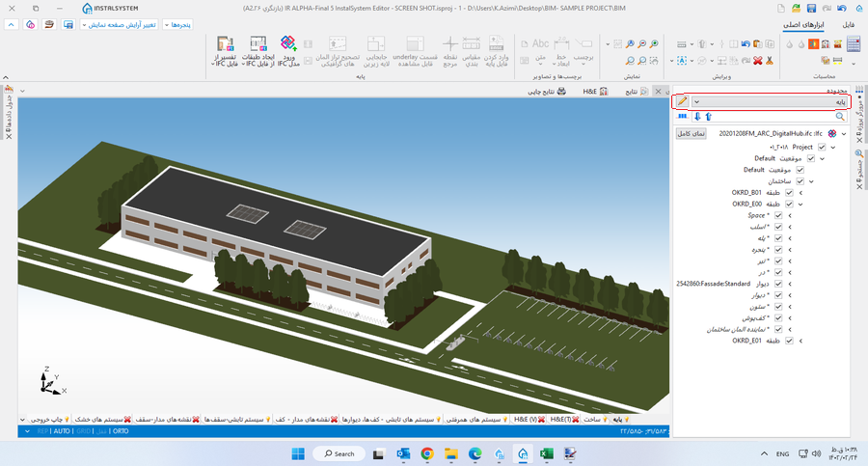The height and width of the screenshot is (466, 868).
Task: Switch to the ساخت bottom tab
Action: pyautogui.click(x=591, y=420)
